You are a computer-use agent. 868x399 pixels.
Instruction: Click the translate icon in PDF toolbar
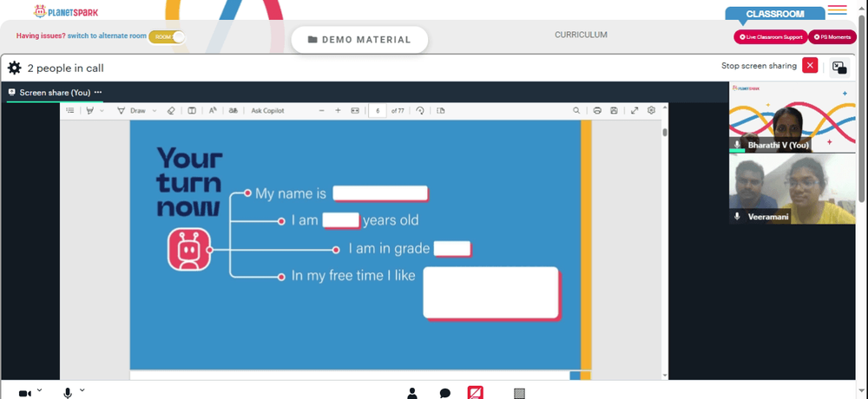[233, 111]
